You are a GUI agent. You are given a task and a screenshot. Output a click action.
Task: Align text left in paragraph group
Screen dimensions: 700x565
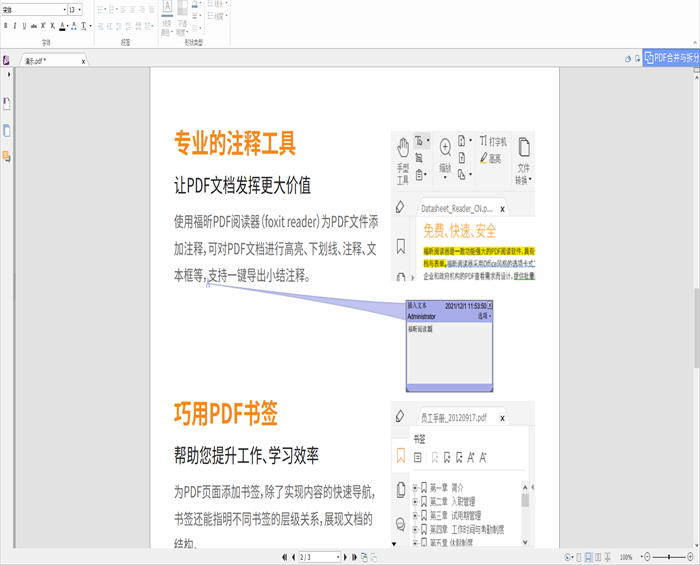[x=123, y=9]
